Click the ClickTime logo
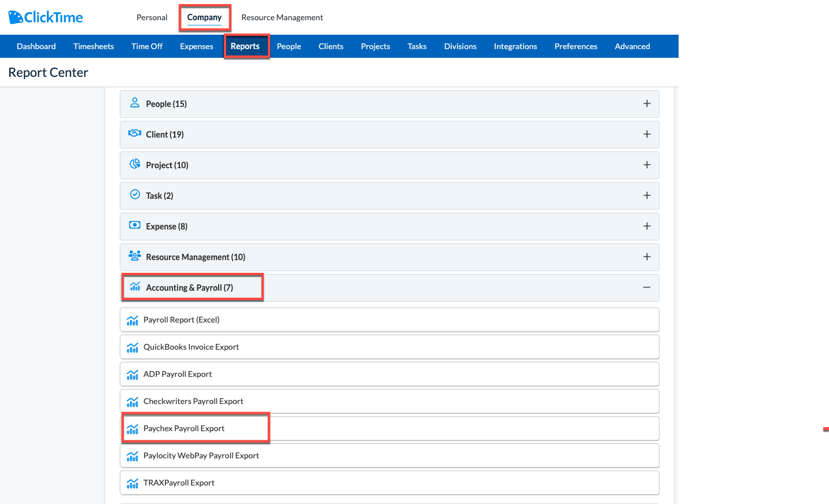This screenshot has height=504, width=829. pos(46,17)
